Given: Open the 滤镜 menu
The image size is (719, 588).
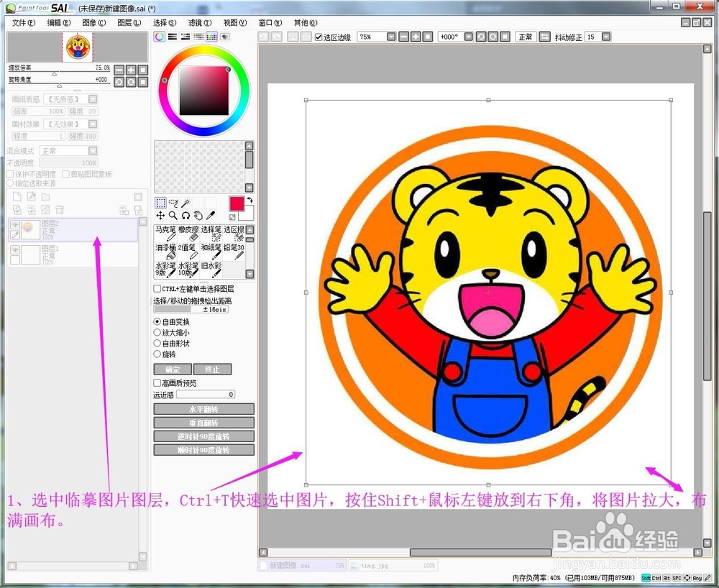Looking at the screenshot, I should 200,22.
